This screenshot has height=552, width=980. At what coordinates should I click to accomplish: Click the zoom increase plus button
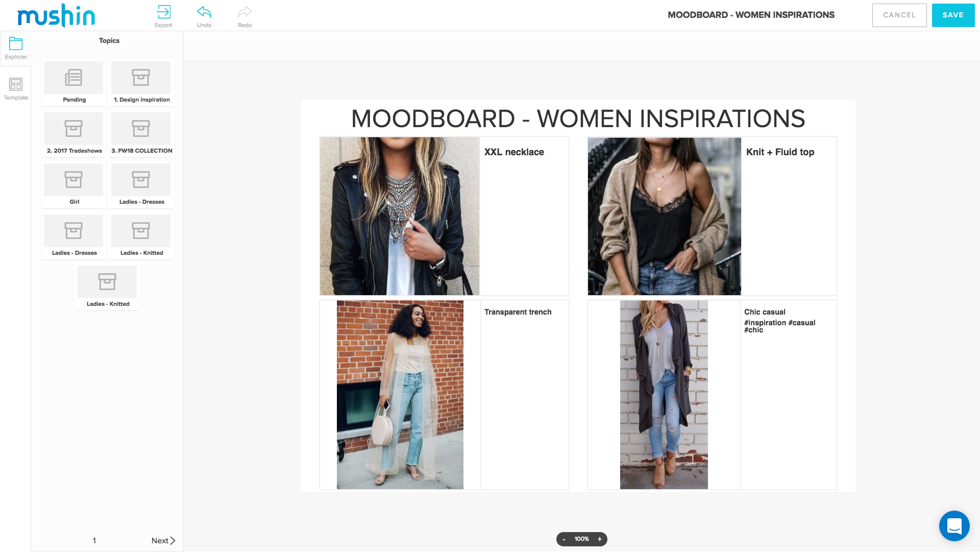(600, 539)
